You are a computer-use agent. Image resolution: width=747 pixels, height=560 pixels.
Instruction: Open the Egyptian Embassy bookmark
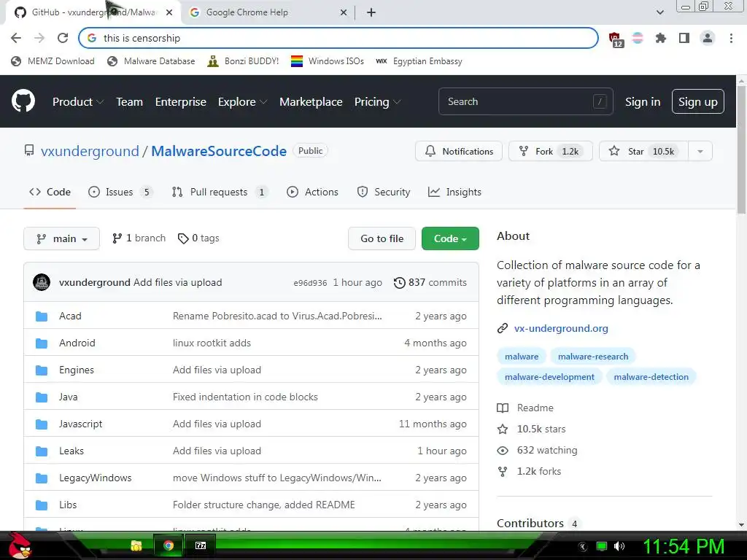(419, 61)
